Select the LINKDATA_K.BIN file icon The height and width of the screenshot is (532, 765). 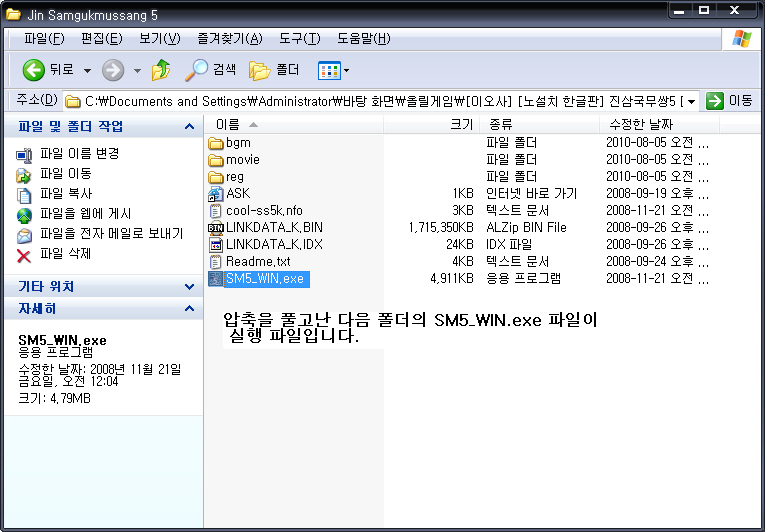[x=216, y=228]
